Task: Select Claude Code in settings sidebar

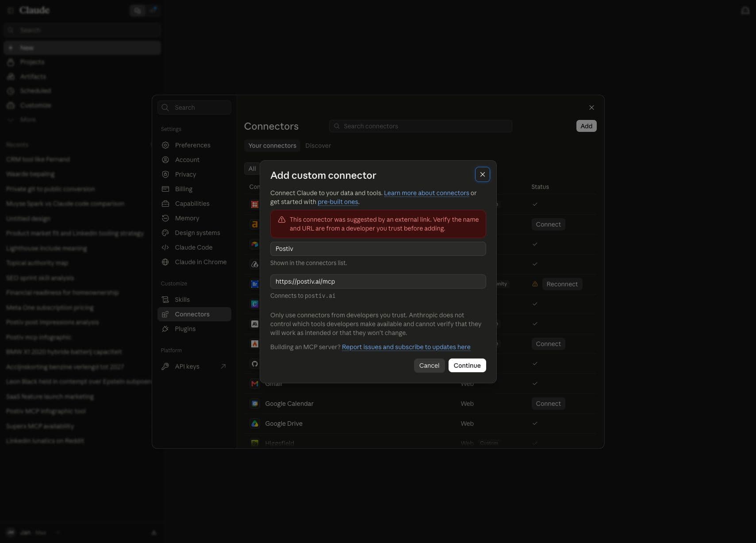Action: click(194, 247)
